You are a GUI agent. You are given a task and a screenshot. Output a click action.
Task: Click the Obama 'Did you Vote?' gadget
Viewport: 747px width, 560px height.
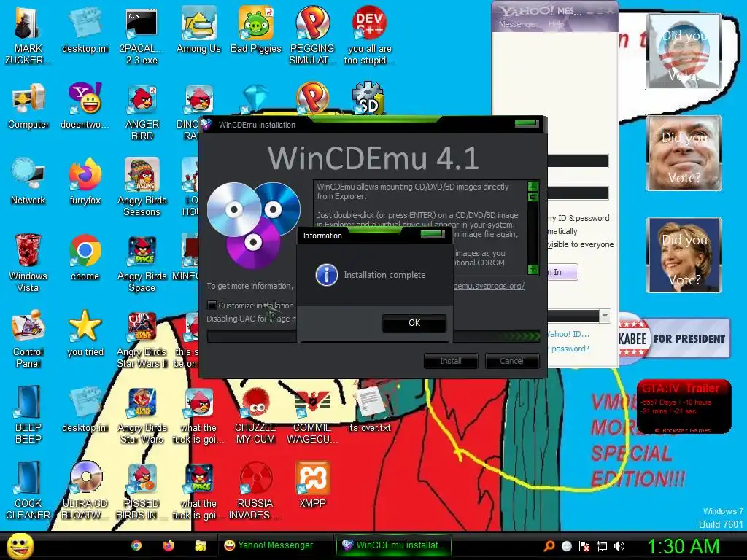[x=684, y=51]
